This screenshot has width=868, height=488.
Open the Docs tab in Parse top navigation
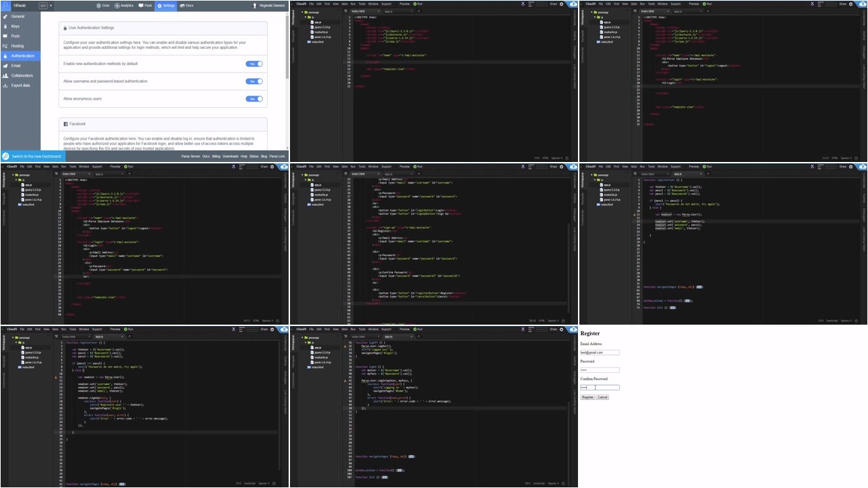pos(186,5)
